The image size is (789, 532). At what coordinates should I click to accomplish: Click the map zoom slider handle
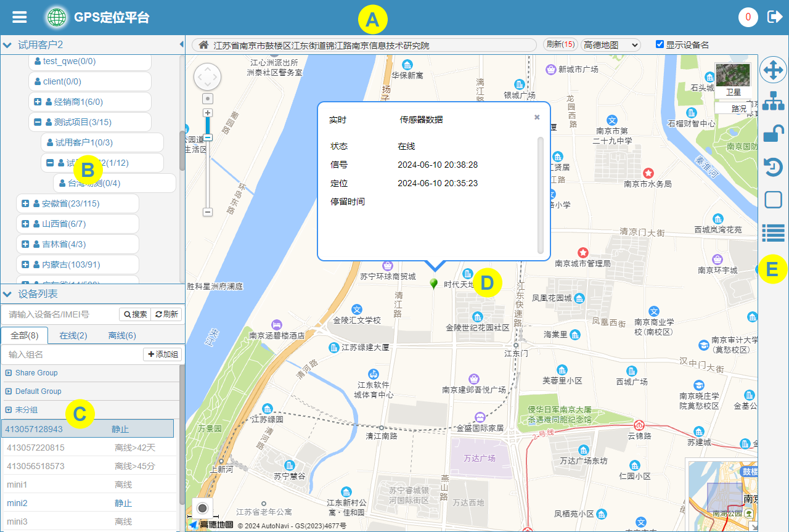(x=208, y=137)
